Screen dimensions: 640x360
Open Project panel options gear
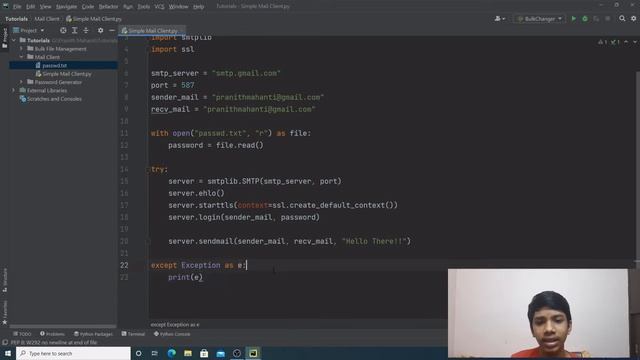tap(100, 30)
